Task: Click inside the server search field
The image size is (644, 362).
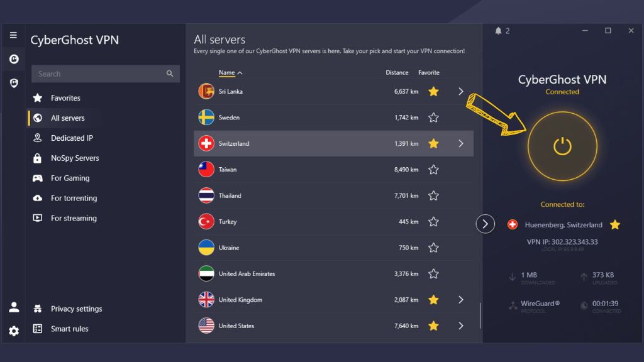Action: point(94,74)
